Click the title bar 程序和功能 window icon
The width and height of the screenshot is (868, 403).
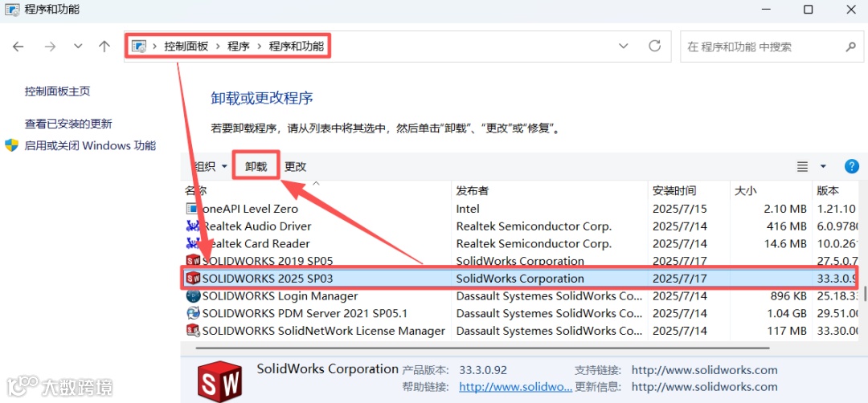click(11, 10)
